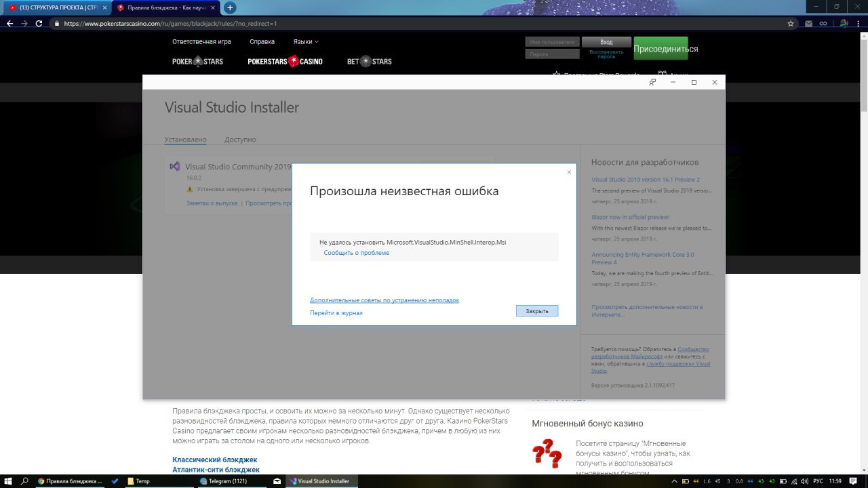The width and height of the screenshot is (868, 488).
Task: Open a new browser tab with the plus button
Action: point(230,7)
